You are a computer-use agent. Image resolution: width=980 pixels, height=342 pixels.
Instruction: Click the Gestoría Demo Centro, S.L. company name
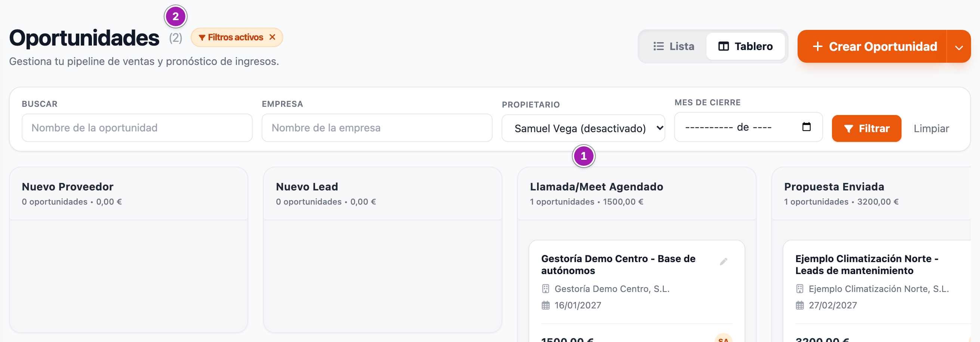tap(612, 289)
